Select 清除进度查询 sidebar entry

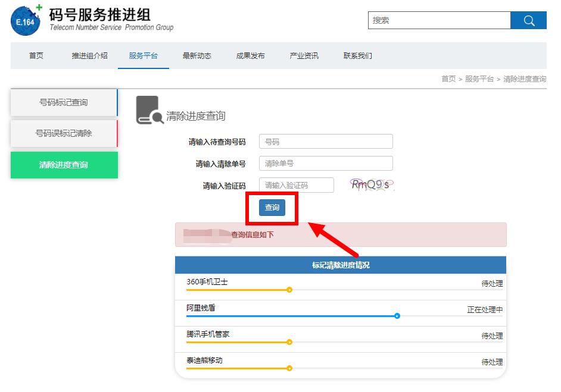(x=63, y=165)
